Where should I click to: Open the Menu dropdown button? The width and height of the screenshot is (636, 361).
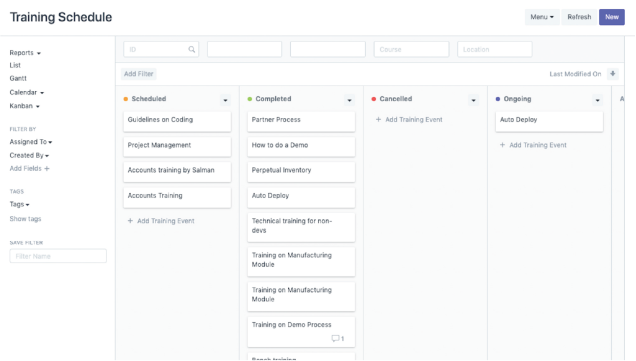542,17
